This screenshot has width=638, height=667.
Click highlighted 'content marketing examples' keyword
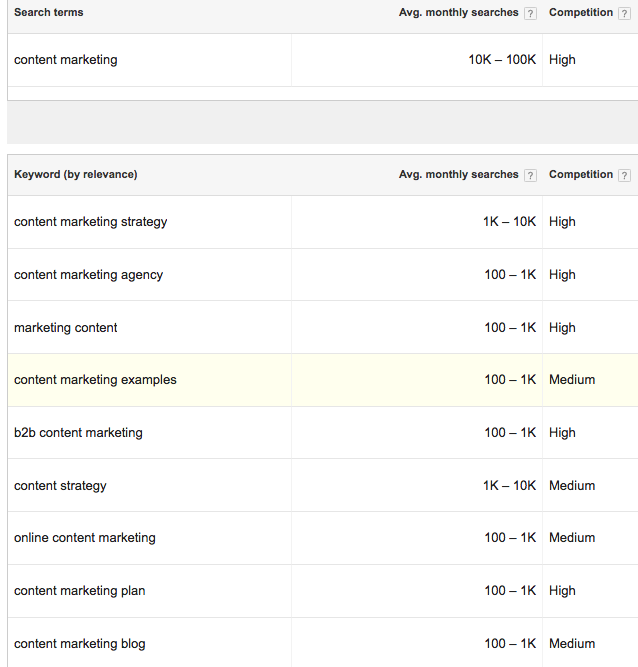95,380
